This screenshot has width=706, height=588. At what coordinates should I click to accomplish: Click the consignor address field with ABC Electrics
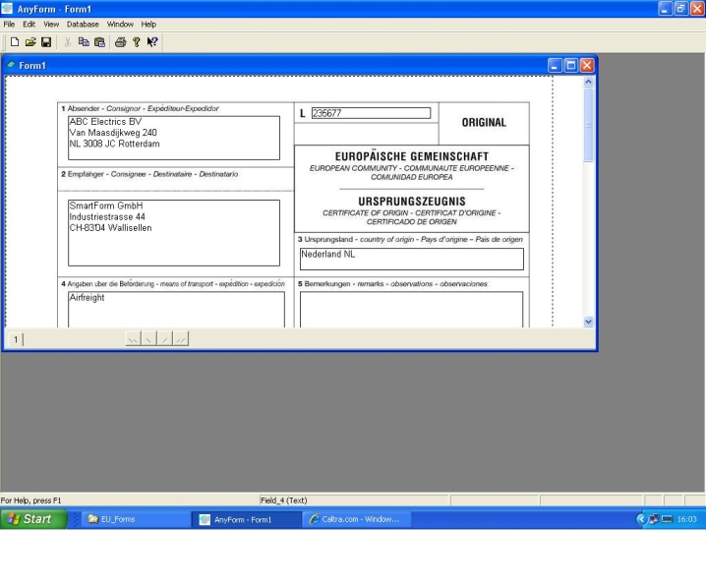(173, 137)
